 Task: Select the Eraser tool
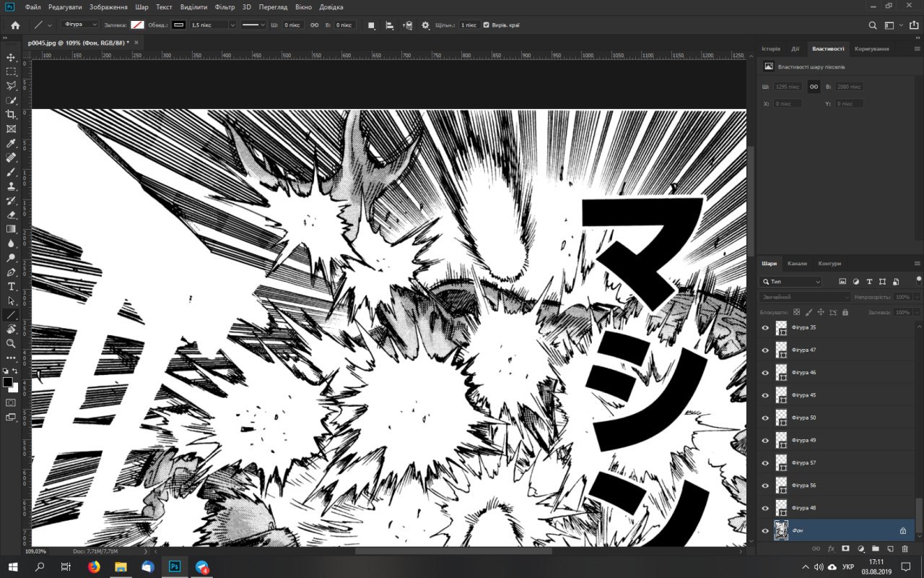[11, 215]
